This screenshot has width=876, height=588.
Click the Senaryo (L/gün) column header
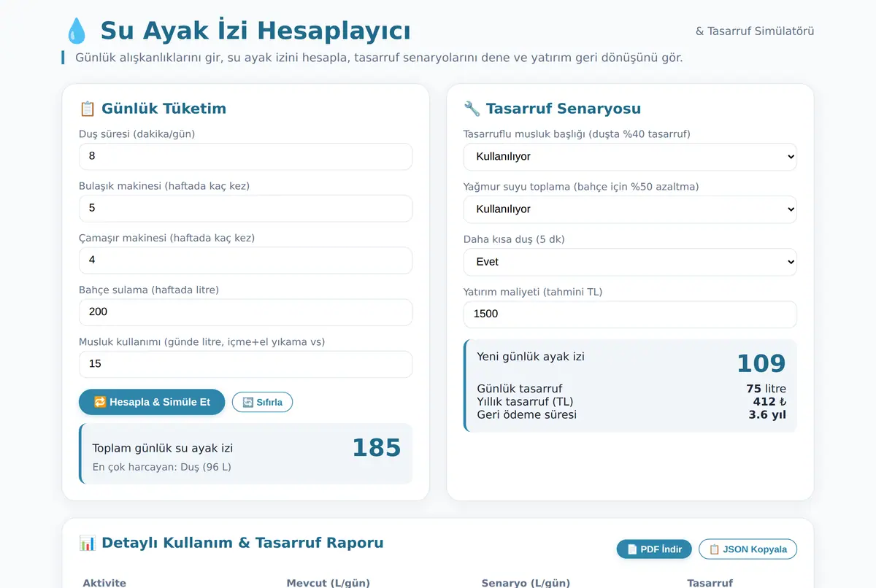click(x=526, y=583)
